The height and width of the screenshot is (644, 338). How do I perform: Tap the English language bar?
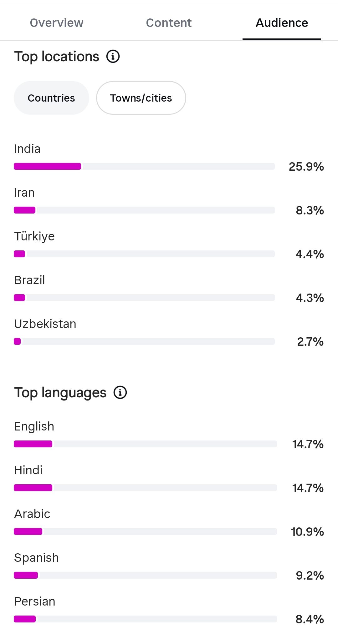(145, 444)
